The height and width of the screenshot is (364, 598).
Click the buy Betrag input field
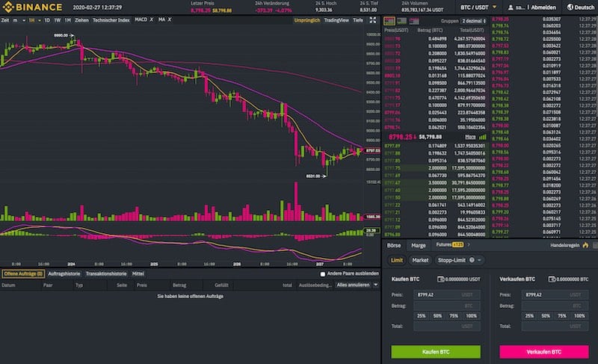pos(447,306)
